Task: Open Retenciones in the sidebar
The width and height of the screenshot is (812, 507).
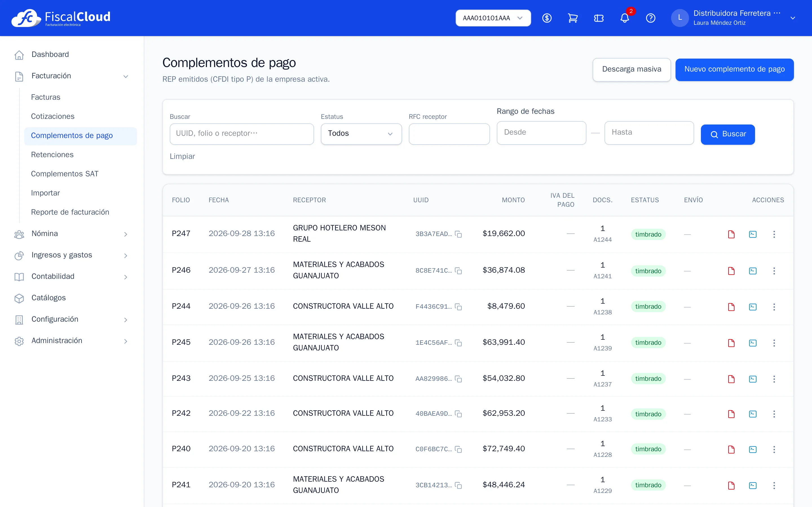Action: [52, 155]
